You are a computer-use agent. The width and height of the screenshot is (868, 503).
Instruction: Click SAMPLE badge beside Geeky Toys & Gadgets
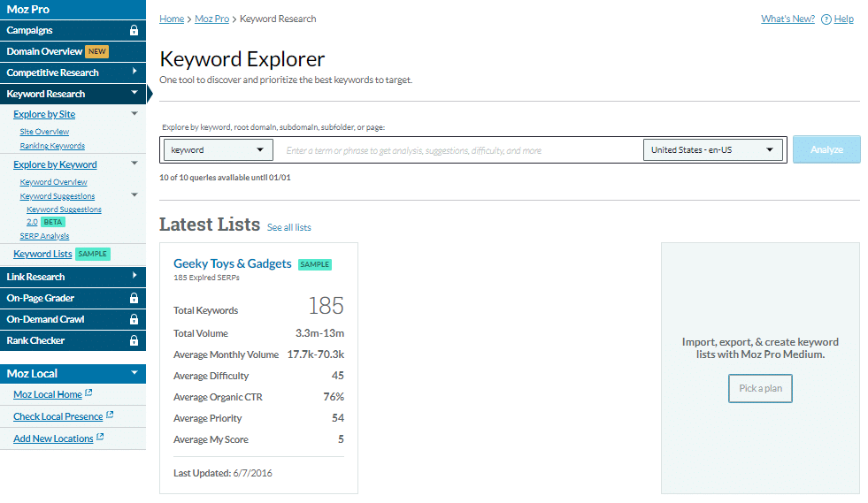coord(315,264)
